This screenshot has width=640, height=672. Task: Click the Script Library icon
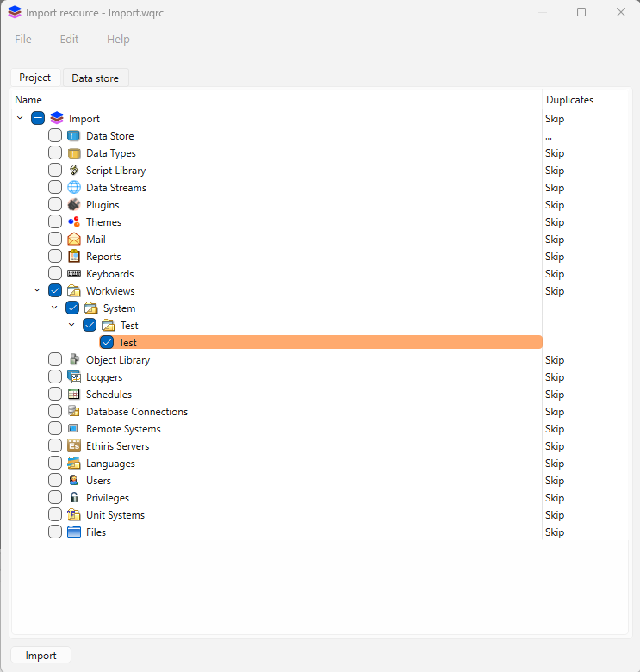click(74, 170)
